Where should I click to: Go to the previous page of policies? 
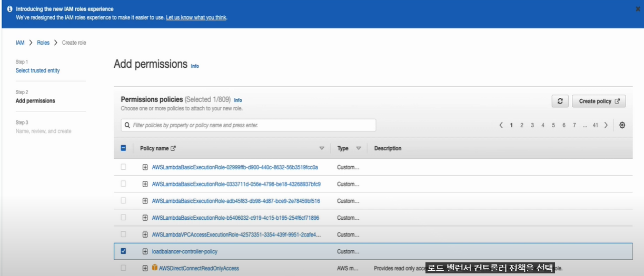(x=501, y=125)
